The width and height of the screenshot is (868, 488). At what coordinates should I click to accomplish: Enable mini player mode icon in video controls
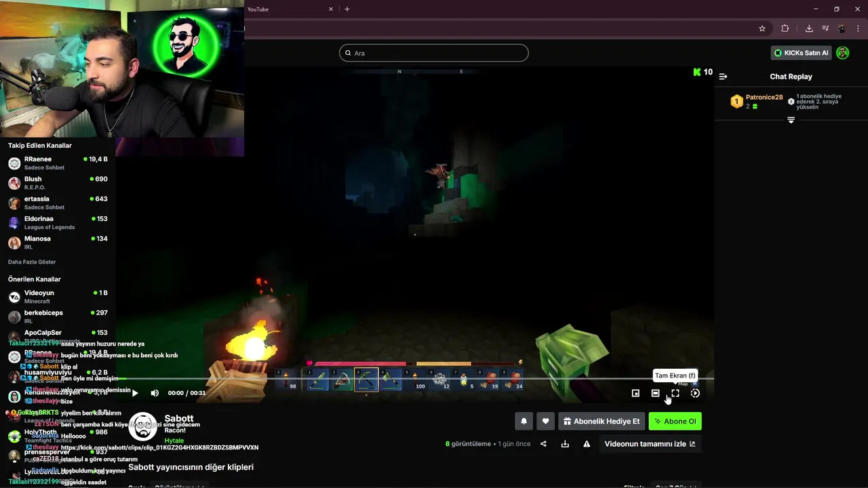coord(635,393)
